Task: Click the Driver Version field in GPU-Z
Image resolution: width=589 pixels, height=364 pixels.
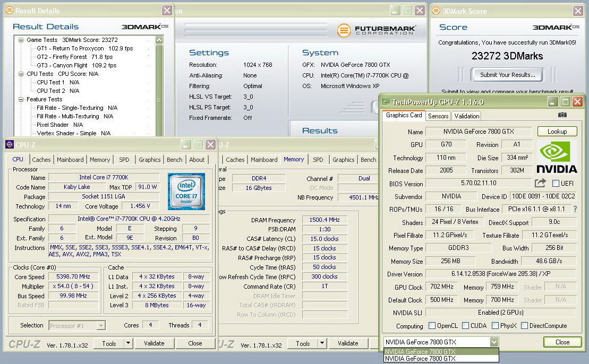Action: click(x=501, y=274)
